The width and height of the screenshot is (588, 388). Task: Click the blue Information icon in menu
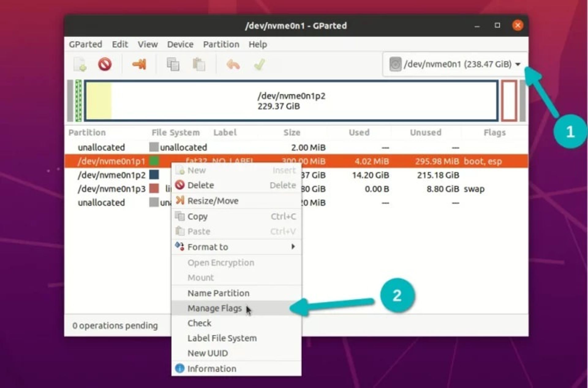[179, 368]
